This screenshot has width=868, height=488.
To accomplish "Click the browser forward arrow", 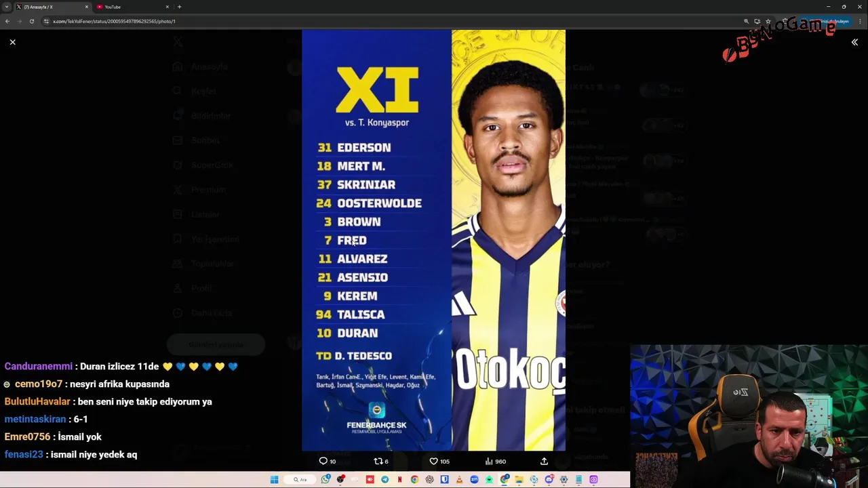I will 19,21.
